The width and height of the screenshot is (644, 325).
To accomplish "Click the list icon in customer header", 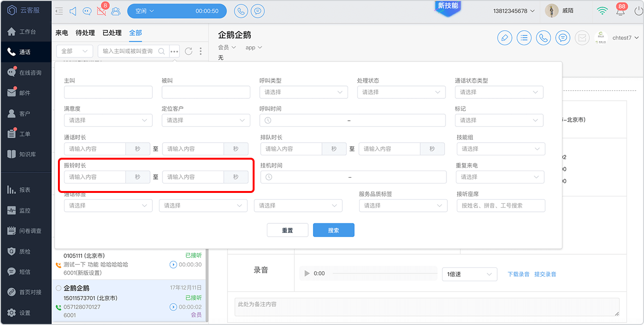I will pos(524,38).
